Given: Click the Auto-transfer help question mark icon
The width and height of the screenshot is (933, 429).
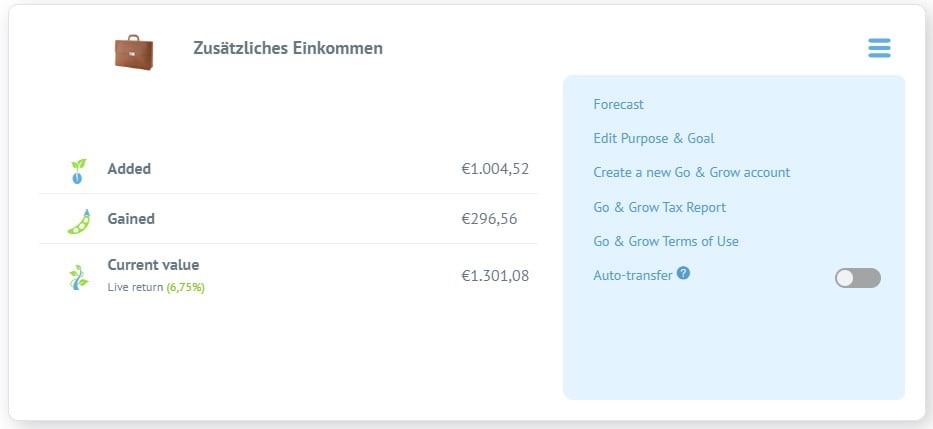Looking at the screenshot, I should click(683, 273).
